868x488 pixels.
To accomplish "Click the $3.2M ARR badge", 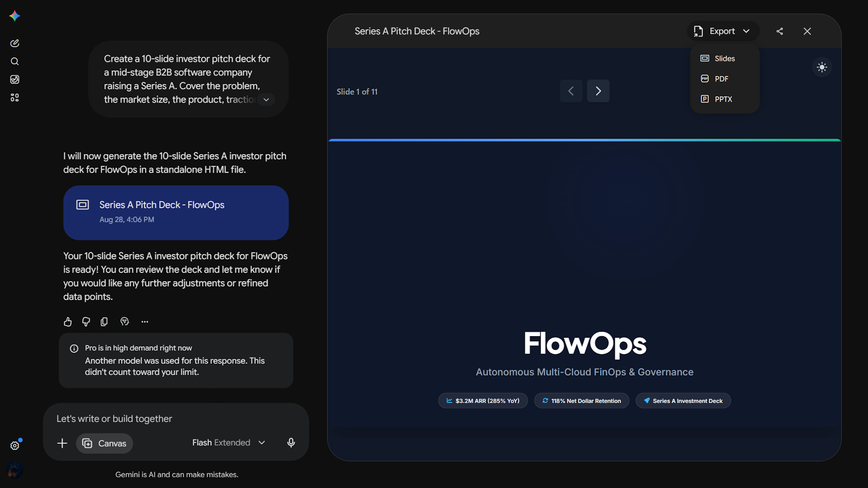I will [483, 401].
